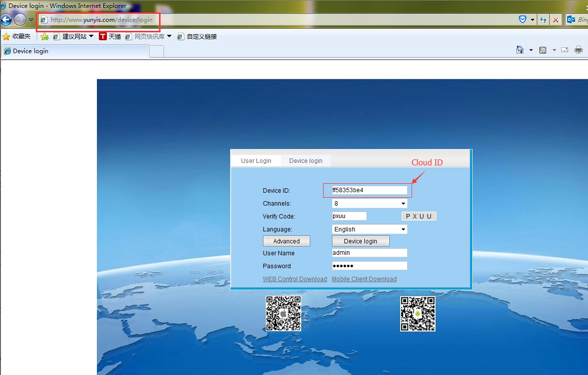Open the 建议网站 favorites link

point(70,36)
